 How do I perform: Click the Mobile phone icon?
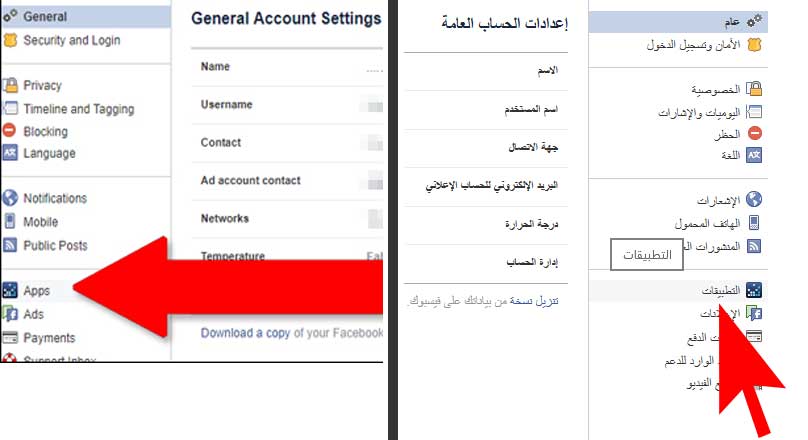pos(10,222)
